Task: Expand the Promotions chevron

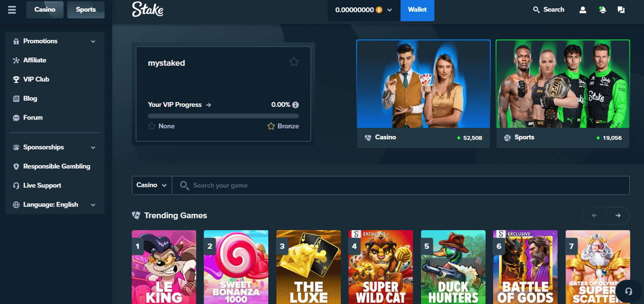Action: click(93, 42)
